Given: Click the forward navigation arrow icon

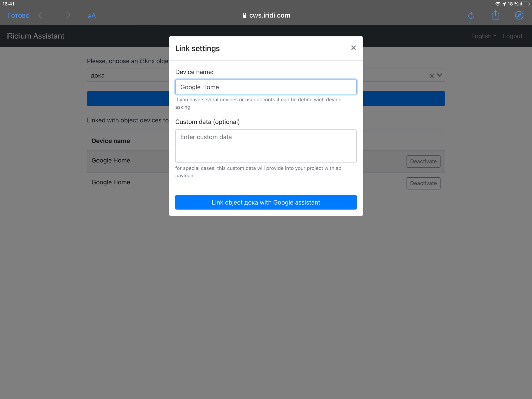Looking at the screenshot, I should click(x=68, y=16).
